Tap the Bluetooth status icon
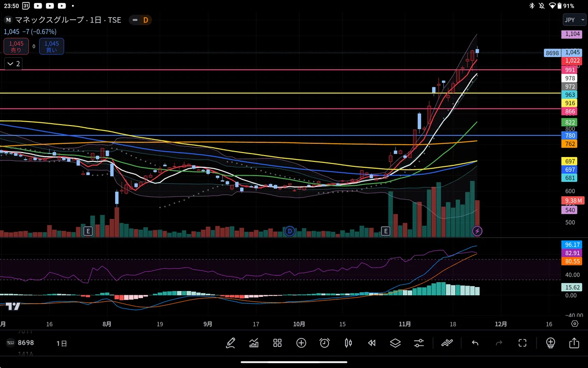 pos(532,6)
